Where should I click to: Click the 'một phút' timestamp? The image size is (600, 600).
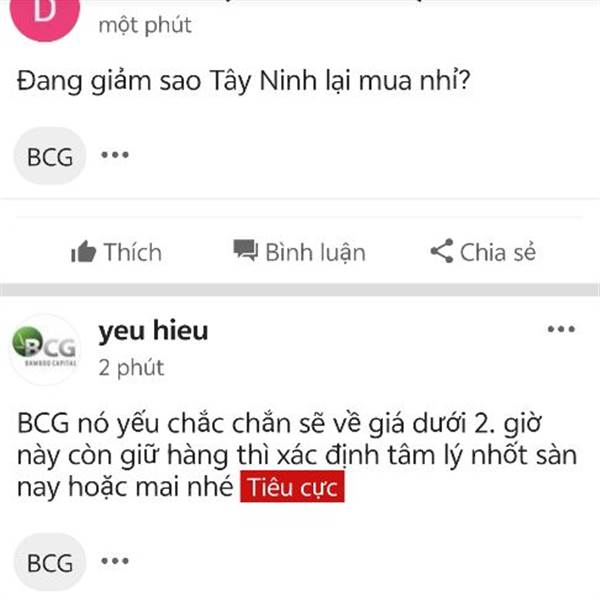point(145,26)
